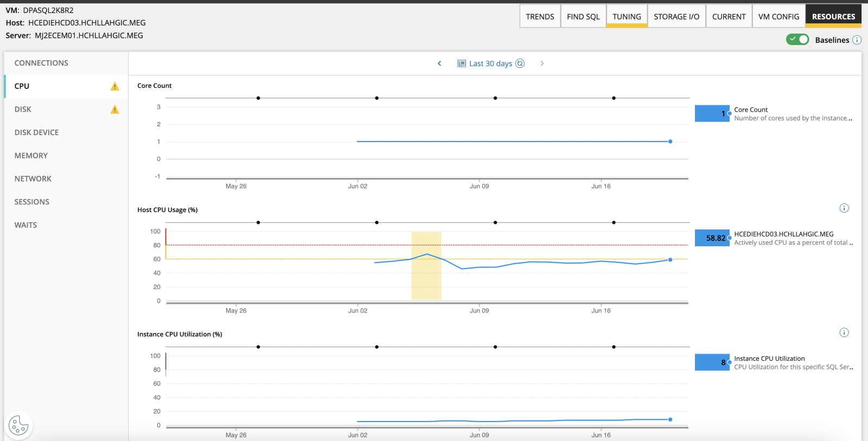The width and height of the screenshot is (868, 441).
Task: Open Instance CPU Utilization info icon
Action: pos(844,333)
